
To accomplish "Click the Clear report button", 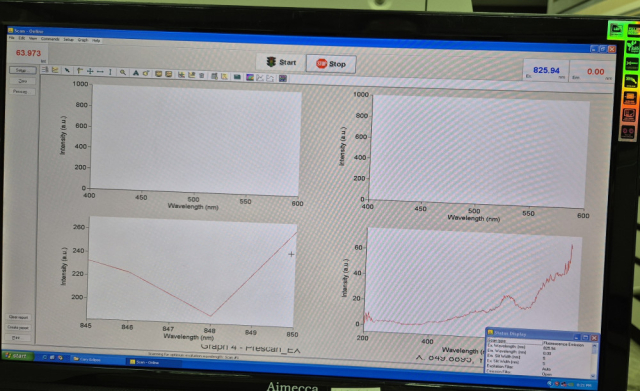I will 18,317.
